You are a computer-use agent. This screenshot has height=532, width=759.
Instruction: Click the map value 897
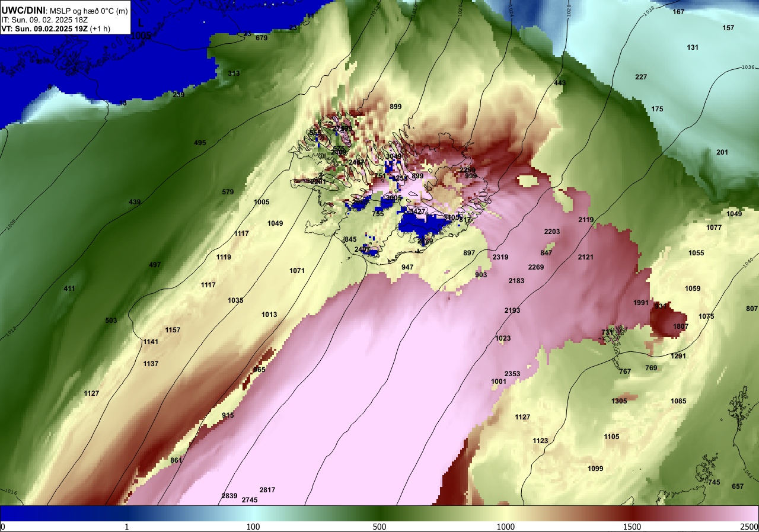(x=469, y=253)
